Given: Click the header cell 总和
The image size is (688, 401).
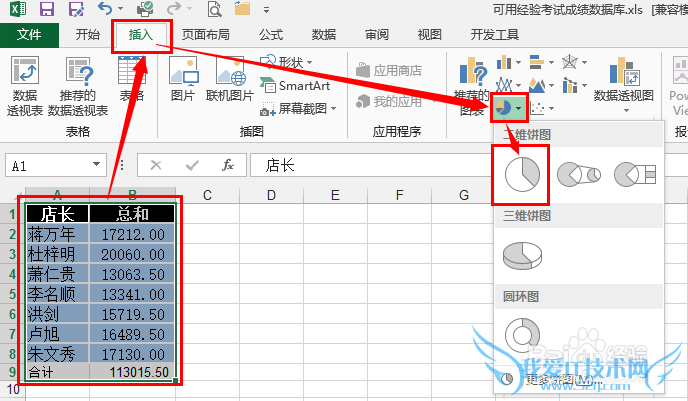Looking at the screenshot, I should click(x=132, y=214).
